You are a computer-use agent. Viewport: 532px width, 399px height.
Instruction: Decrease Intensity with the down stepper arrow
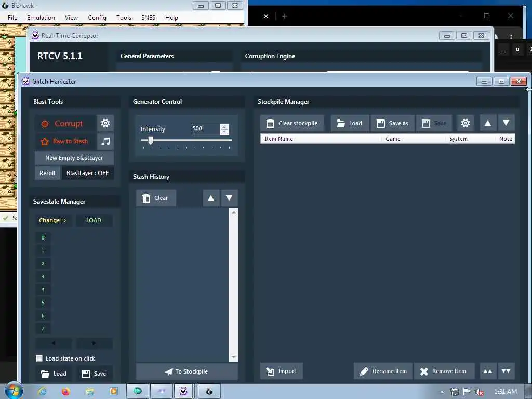(224, 131)
